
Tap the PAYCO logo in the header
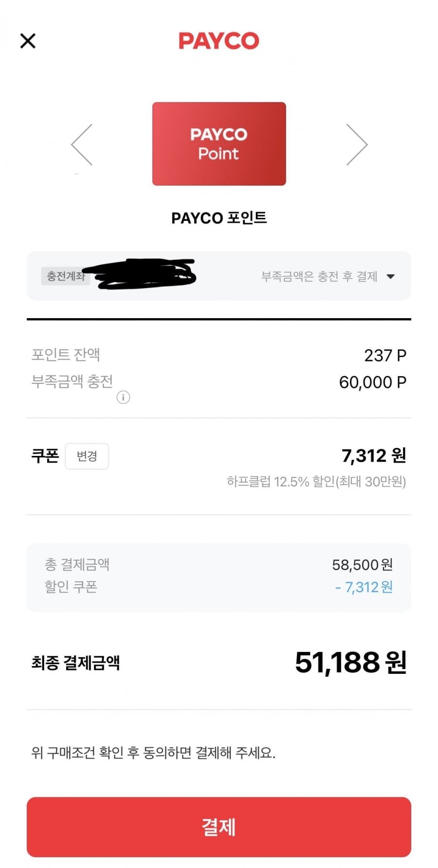219,41
